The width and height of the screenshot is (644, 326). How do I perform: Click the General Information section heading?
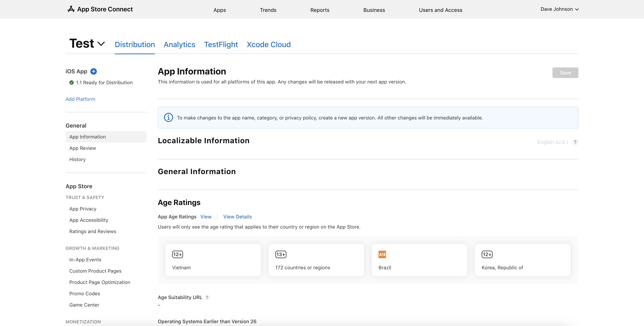[197, 171]
